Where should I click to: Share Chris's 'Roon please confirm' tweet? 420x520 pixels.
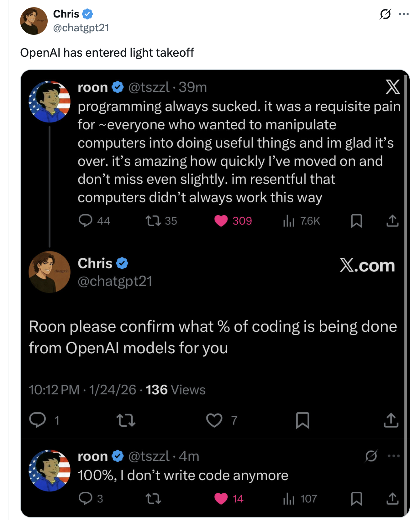pos(391,420)
